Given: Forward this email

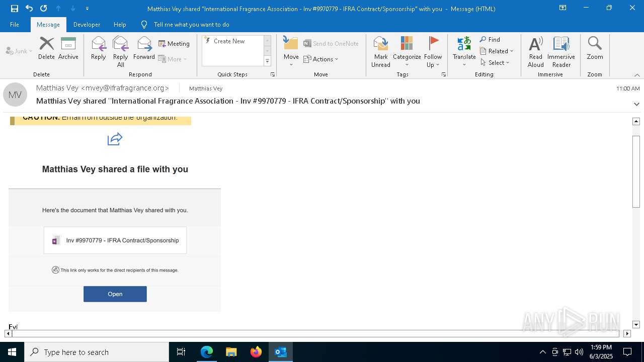Looking at the screenshot, I should tap(144, 48).
